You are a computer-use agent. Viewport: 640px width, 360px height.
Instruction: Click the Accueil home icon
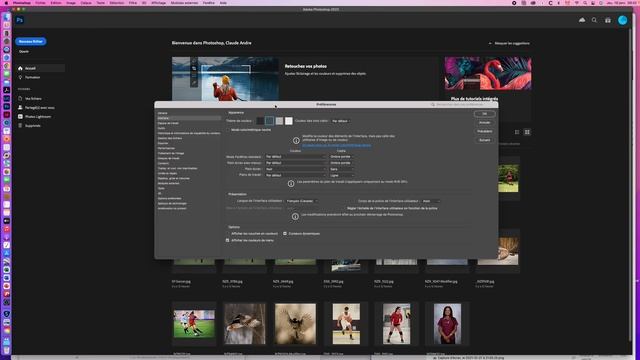[20, 68]
